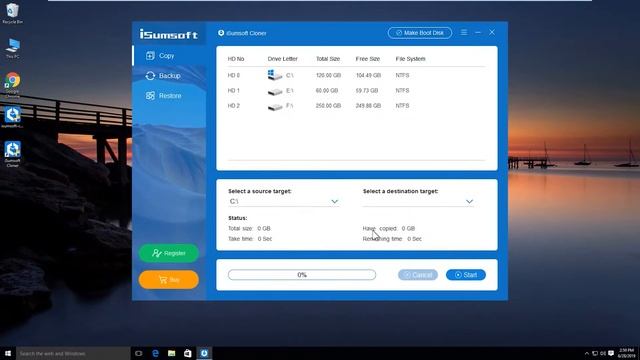Open the Store from the taskbar
This screenshot has width=640, height=360.
188,353
